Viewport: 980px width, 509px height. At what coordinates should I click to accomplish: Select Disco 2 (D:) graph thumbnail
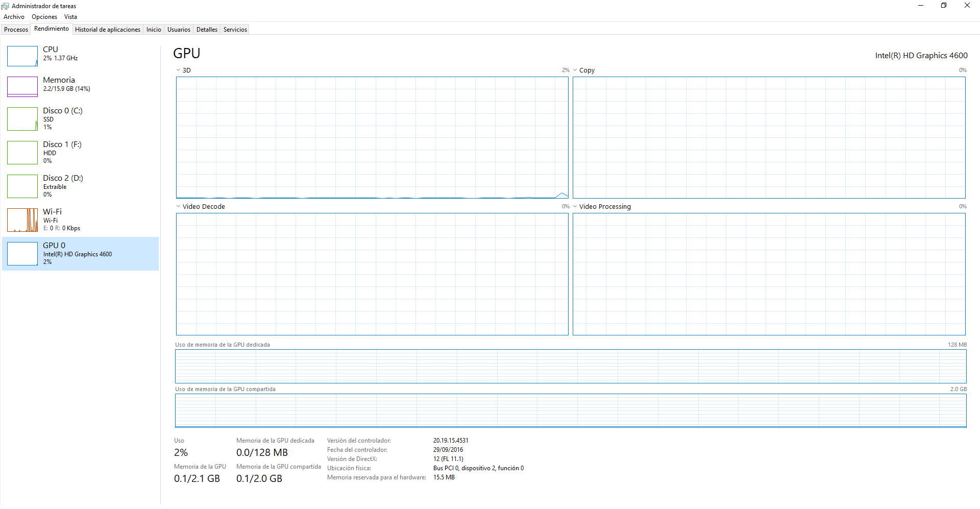click(x=22, y=186)
